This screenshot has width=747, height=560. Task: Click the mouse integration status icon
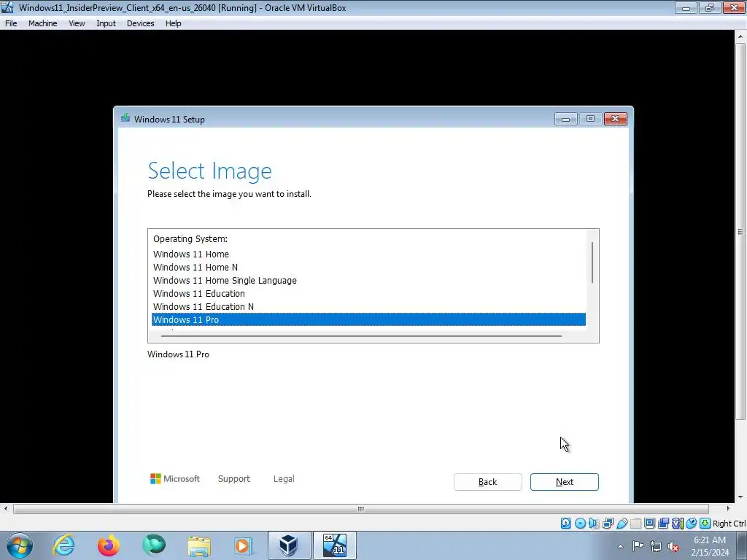point(692,524)
